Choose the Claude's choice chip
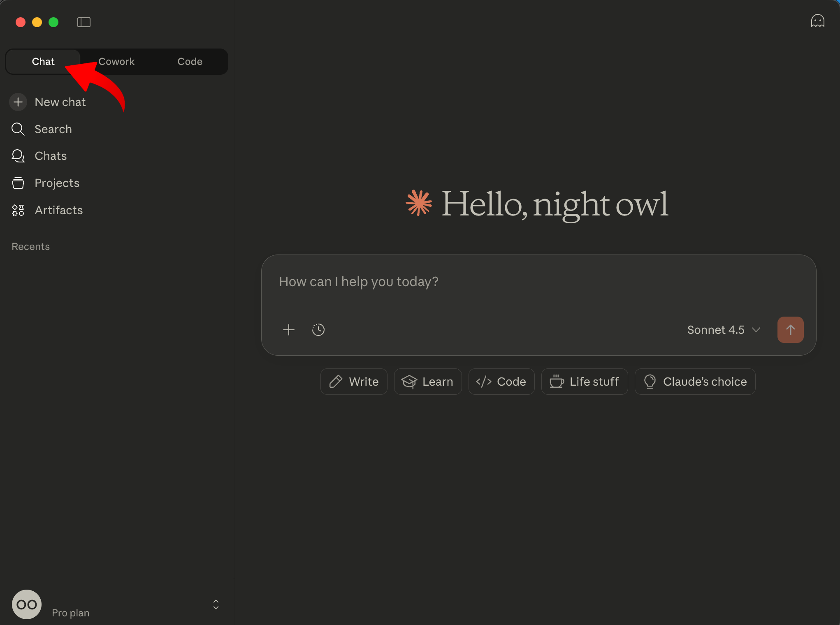 coord(695,382)
